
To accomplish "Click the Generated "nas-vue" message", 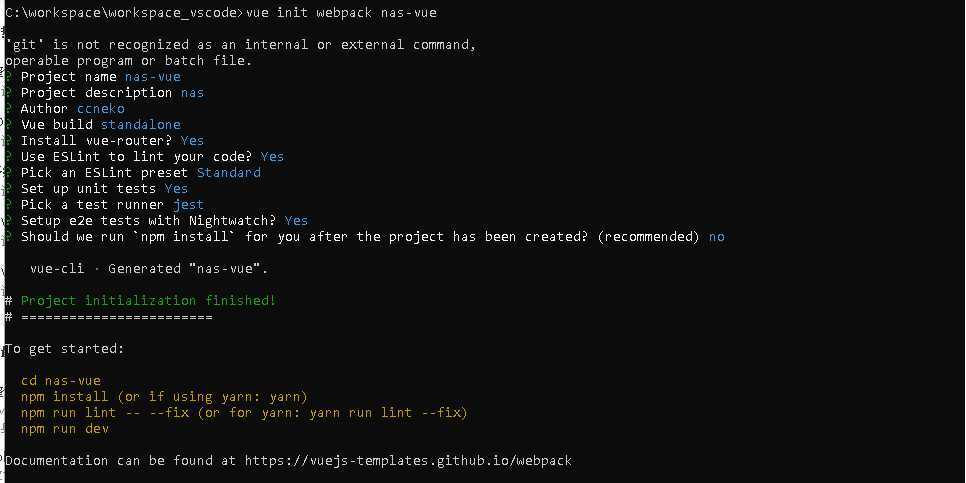I will (x=149, y=269).
